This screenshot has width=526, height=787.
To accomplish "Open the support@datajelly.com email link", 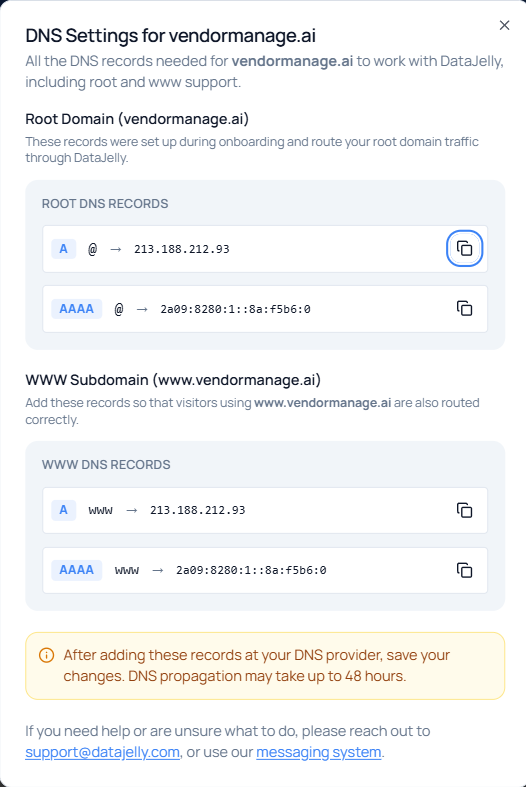I will tap(102, 752).
